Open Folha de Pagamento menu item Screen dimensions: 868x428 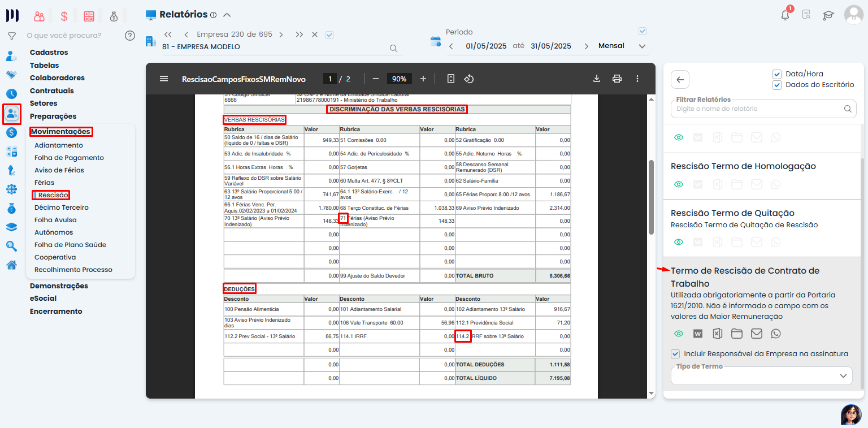[69, 158]
